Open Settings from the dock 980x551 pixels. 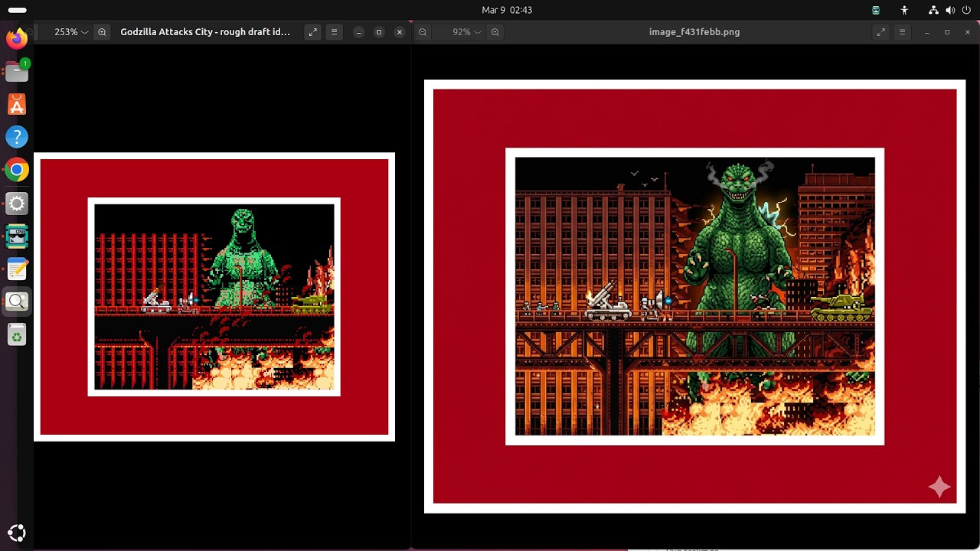(x=17, y=203)
